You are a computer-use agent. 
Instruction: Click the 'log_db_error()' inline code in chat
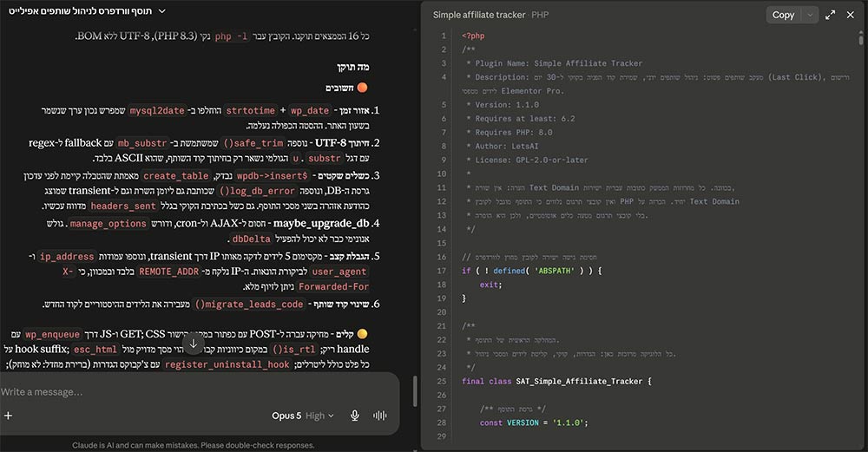(x=258, y=191)
